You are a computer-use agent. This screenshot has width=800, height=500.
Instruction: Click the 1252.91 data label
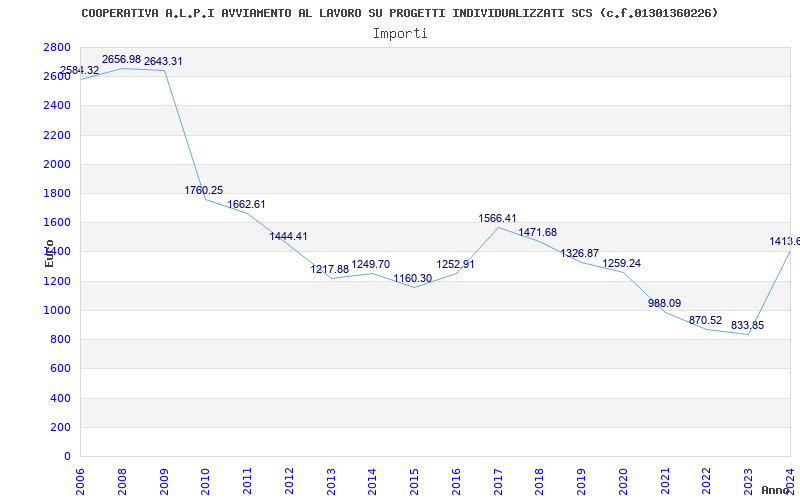pyautogui.click(x=455, y=264)
